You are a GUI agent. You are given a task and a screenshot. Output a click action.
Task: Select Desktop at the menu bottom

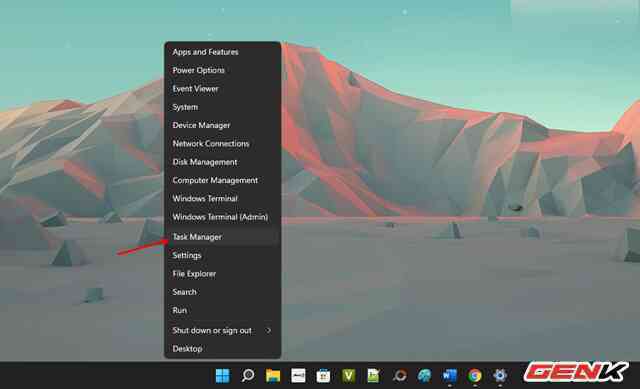point(222,349)
